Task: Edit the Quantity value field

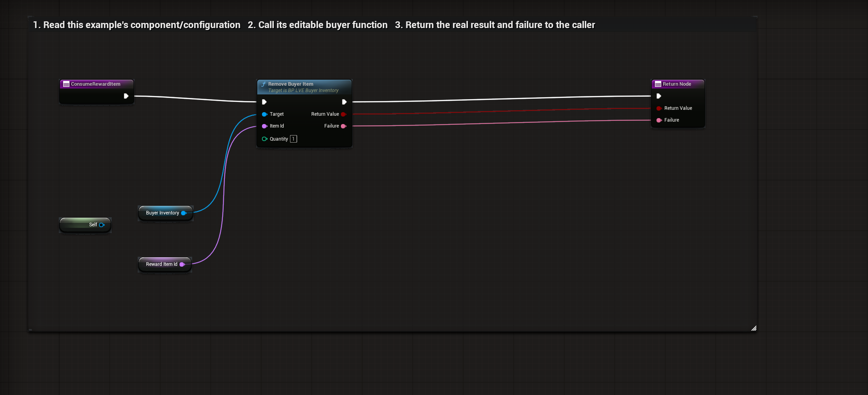Action: click(x=294, y=139)
